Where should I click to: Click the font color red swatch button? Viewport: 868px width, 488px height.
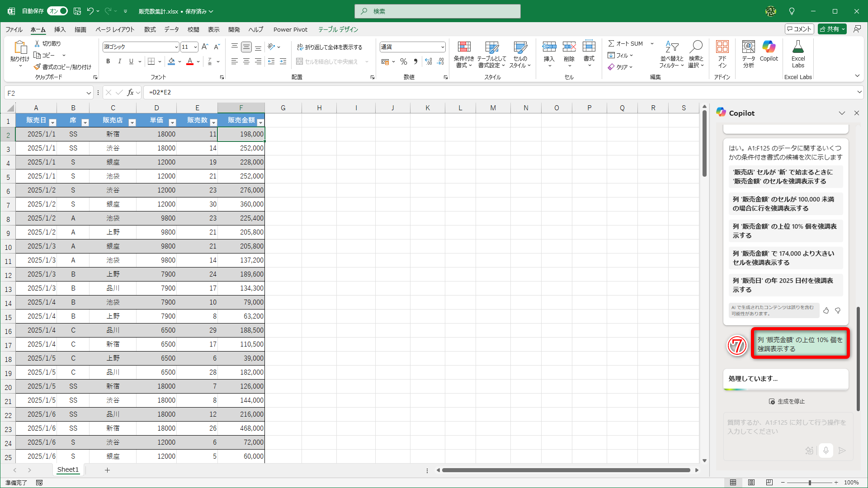click(190, 61)
